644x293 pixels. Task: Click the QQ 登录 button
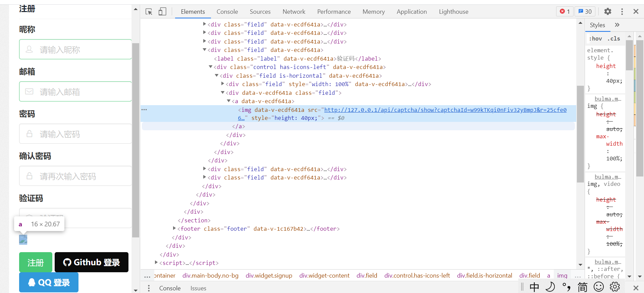(49, 282)
